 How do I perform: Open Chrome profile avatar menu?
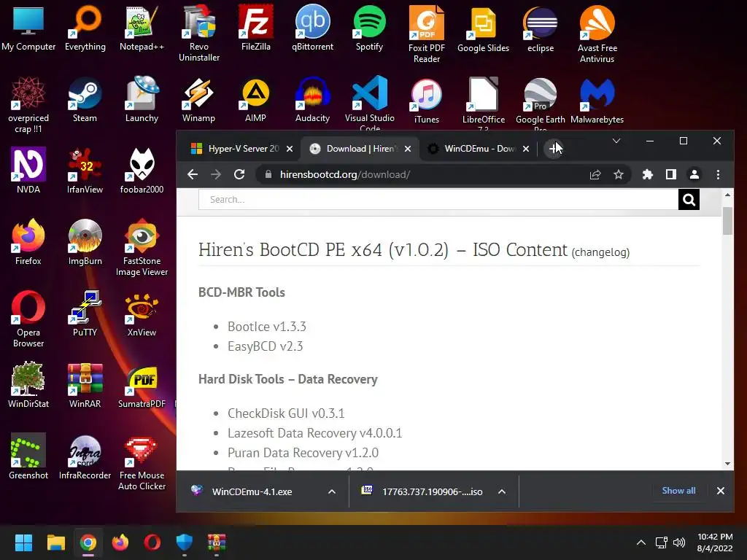point(694,175)
